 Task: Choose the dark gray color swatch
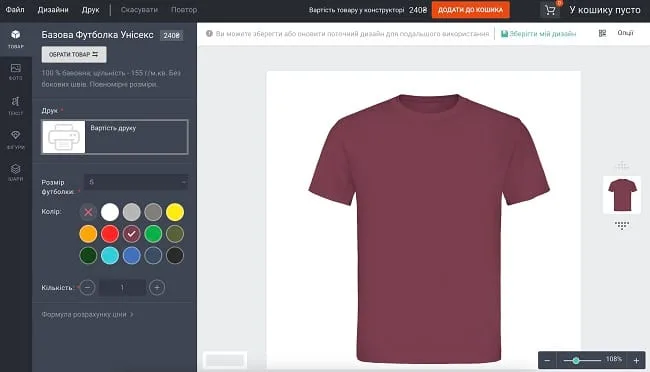tap(153, 212)
